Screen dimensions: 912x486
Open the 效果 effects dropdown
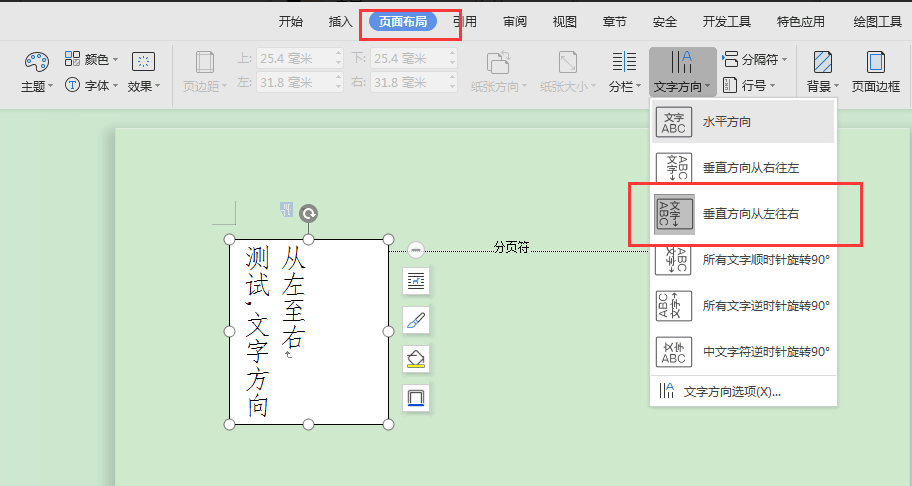(x=144, y=72)
